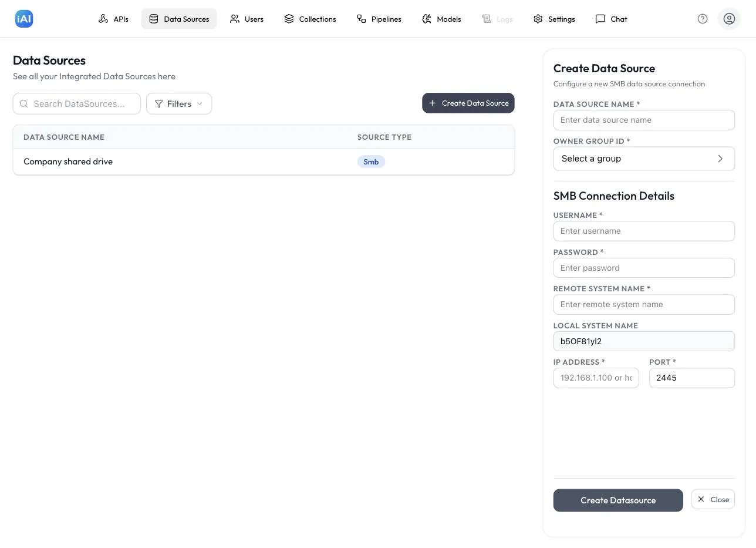Go to the Users tab

(247, 19)
